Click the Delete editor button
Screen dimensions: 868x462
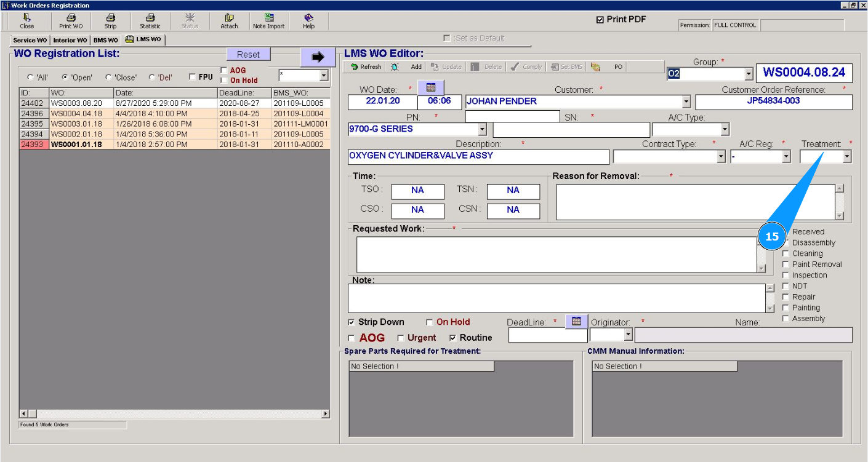(486, 67)
